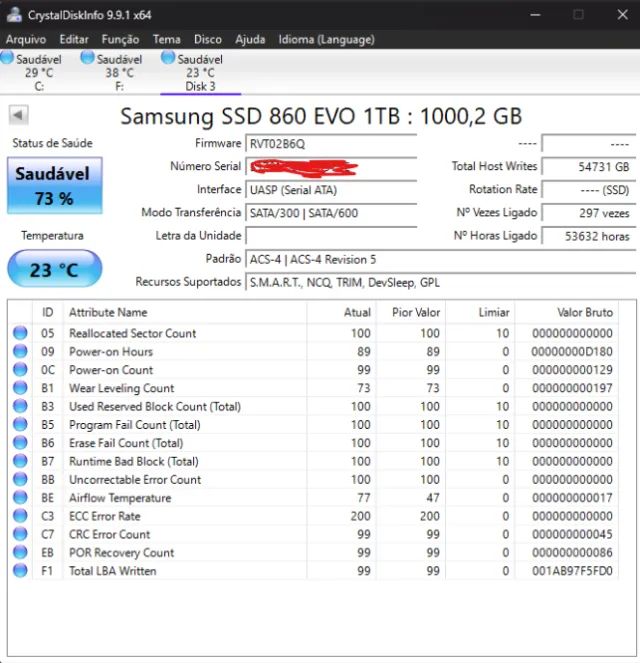Click the Attribute Name column header

(185, 312)
